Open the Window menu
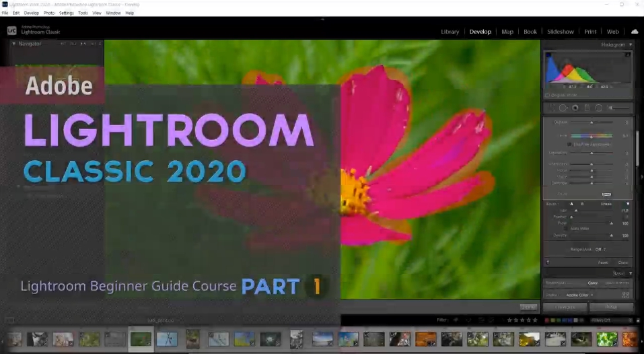644x354 pixels. point(113,13)
